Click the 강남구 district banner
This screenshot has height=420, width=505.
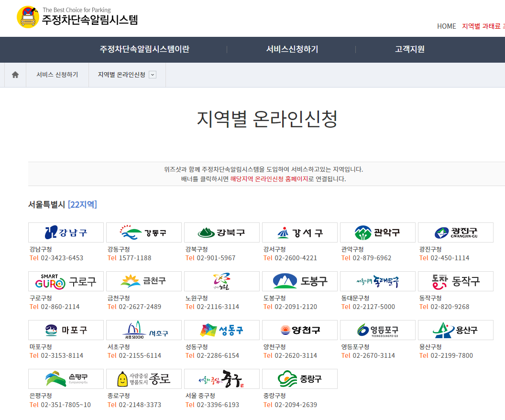tap(66, 232)
